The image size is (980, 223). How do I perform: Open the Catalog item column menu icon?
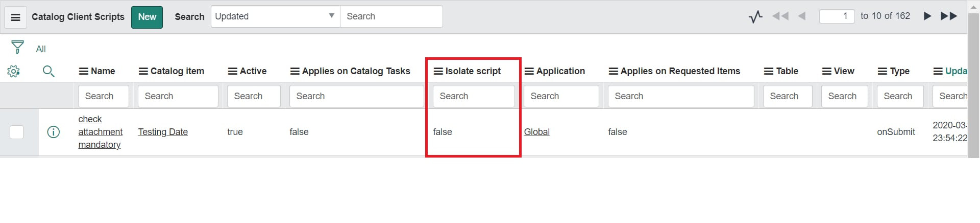143,71
